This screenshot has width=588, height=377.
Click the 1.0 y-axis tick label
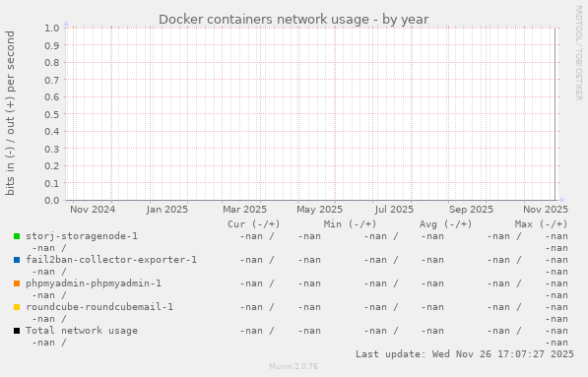pyautogui.click(x=52, y=29)
